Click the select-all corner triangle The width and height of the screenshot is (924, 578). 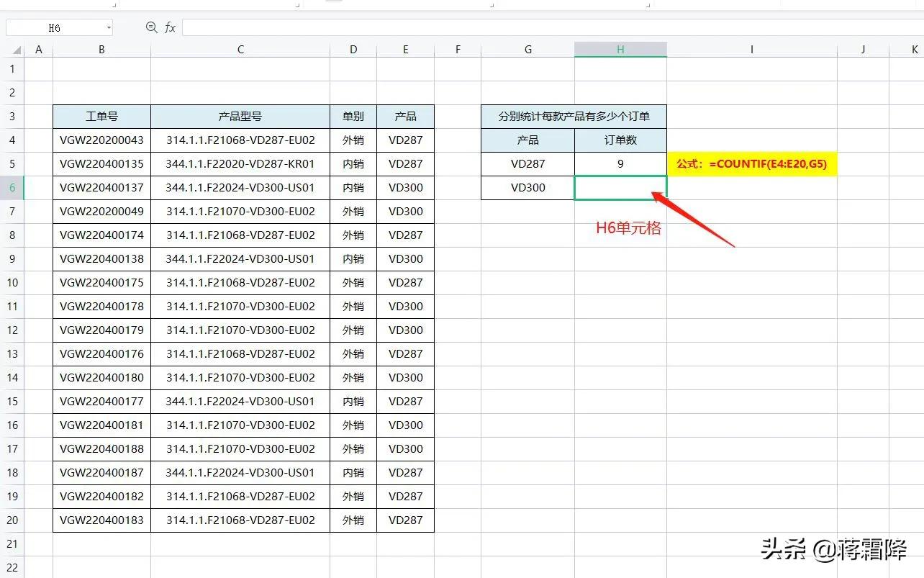(16, 50)
